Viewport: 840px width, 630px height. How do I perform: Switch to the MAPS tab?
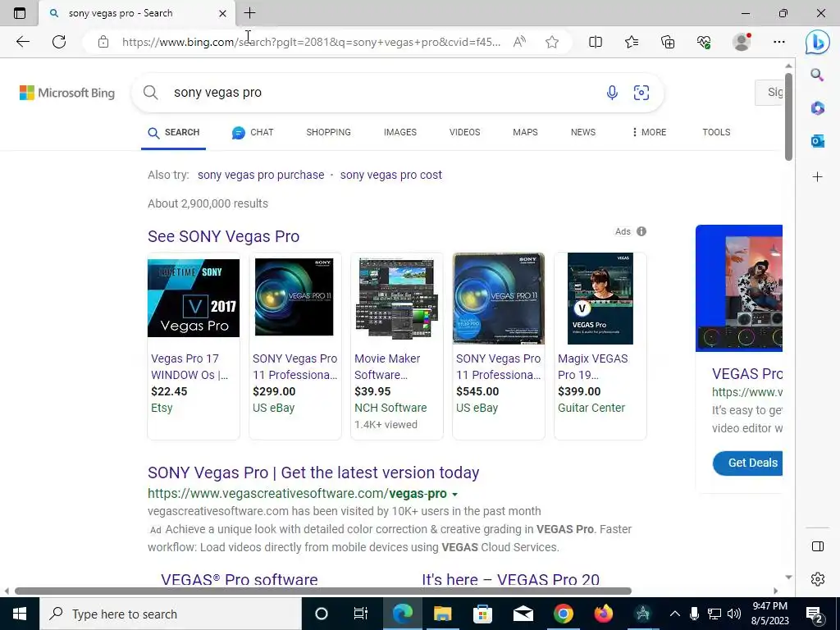coord(525,132)
